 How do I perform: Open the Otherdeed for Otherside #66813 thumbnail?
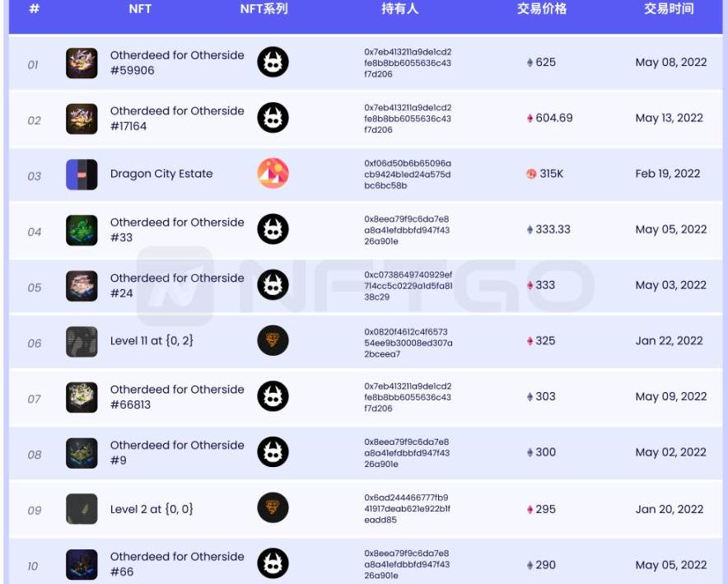[x=82, y=398]
